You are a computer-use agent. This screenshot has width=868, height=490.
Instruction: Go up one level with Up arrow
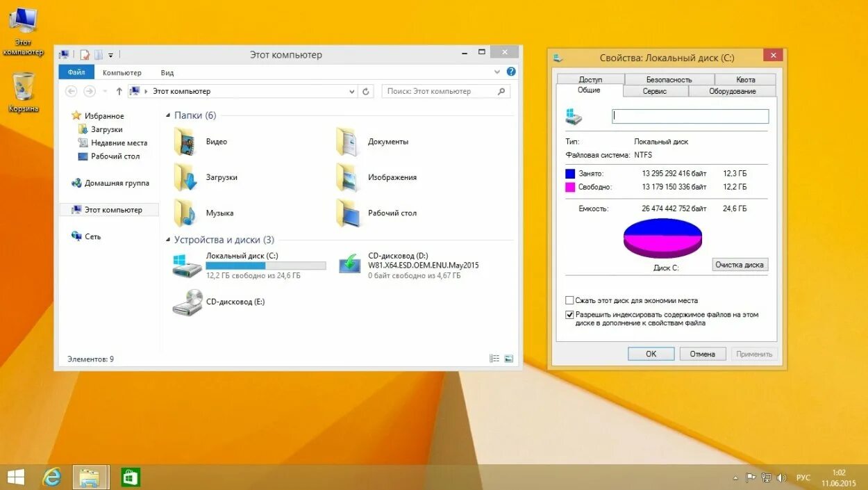[119, 91]
